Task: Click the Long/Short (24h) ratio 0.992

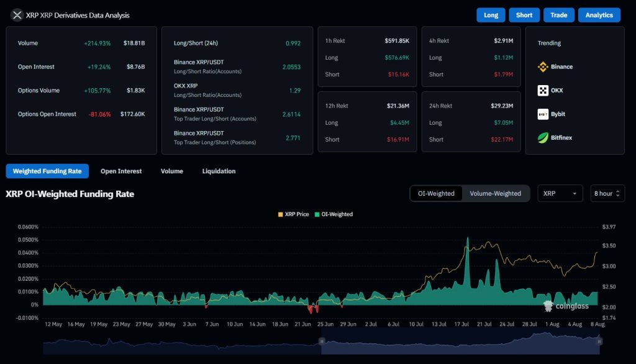Action: click(293, 43)
